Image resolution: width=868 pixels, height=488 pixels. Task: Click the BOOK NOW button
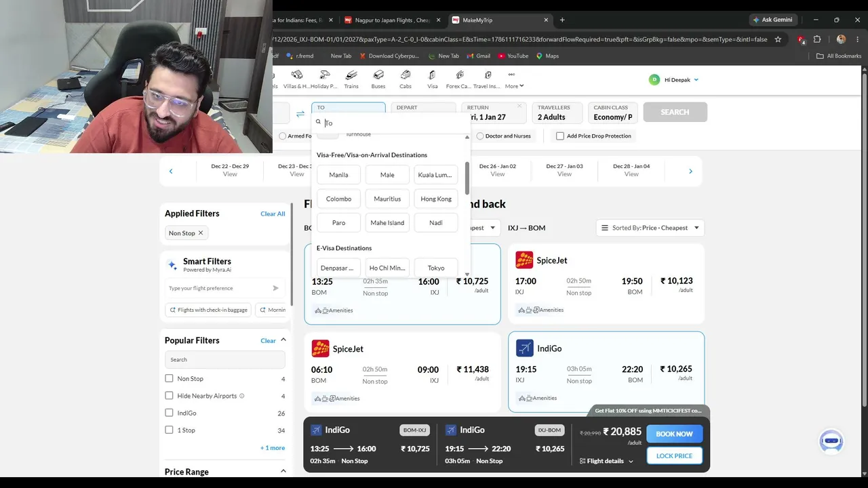click(x=674, y=434)
